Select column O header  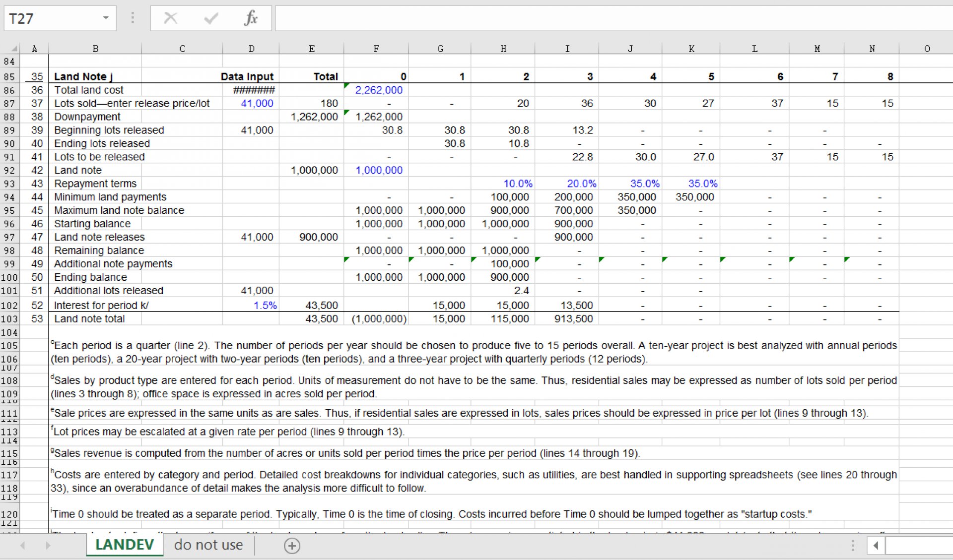926,49
